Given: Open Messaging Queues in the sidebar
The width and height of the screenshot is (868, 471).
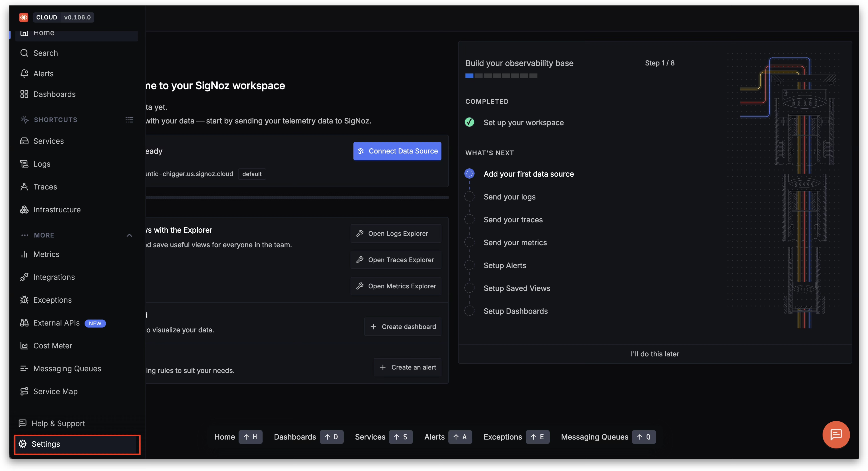Looking at the screenshot, I should [67, 368].
